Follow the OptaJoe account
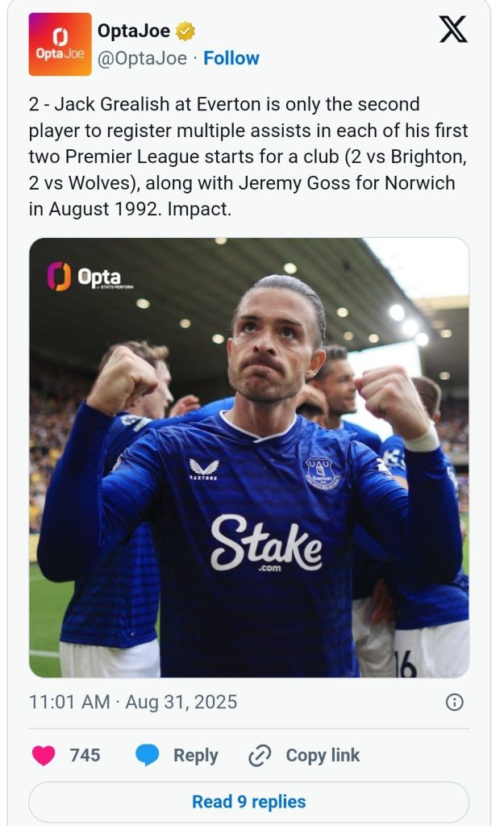The height and width of the screenshot is (826, 504). [231, 58]
